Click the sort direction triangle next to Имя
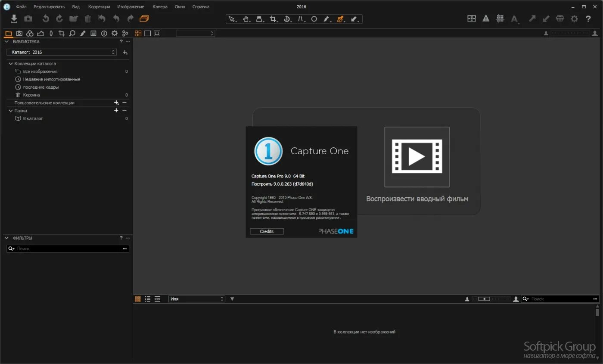This screenshot has height=364, width=603. pos(232,299)
